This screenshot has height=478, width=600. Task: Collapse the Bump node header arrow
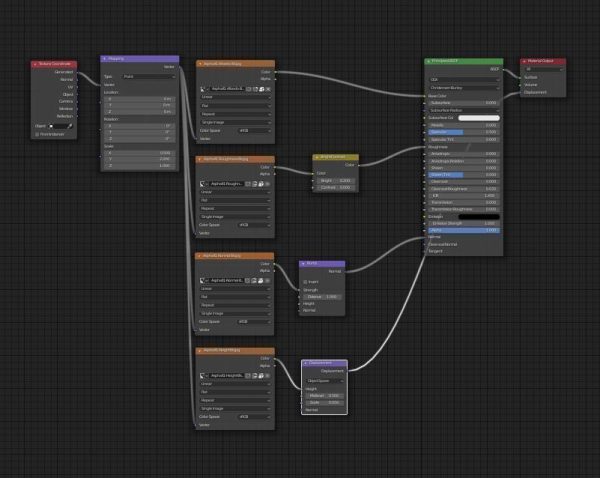click(303, 264)
